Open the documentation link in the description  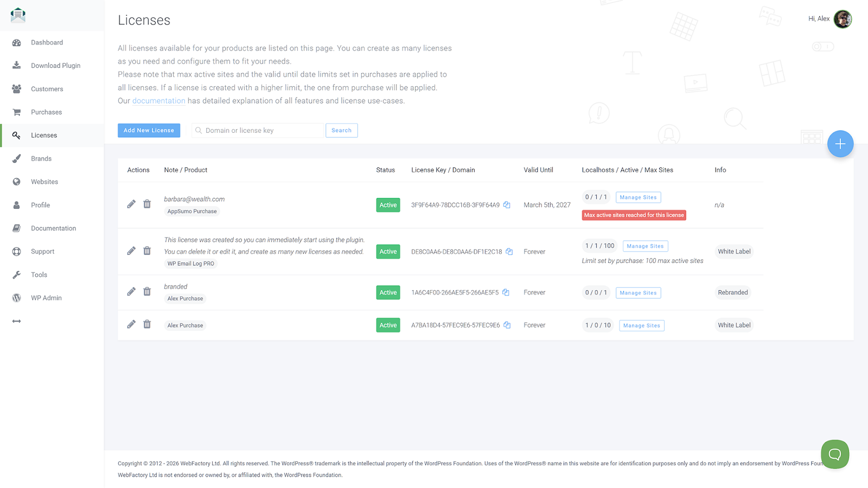159,100
